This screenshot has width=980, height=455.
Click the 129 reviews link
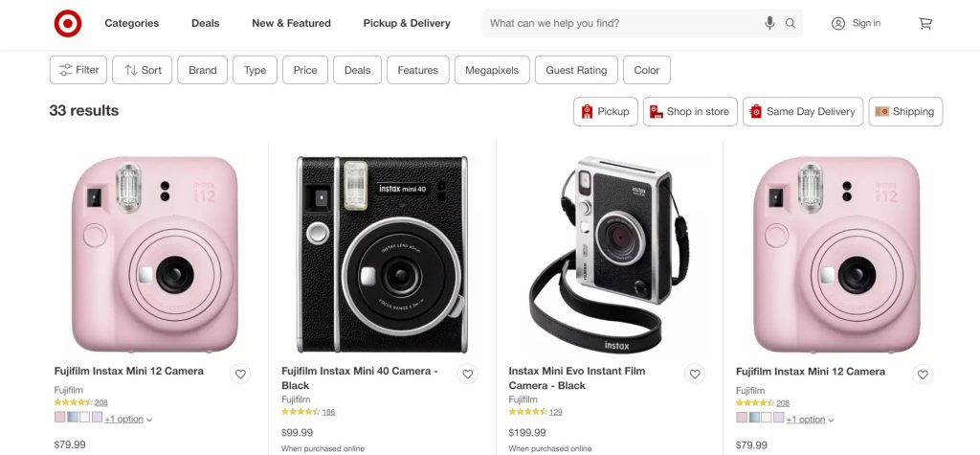(556, 412)
